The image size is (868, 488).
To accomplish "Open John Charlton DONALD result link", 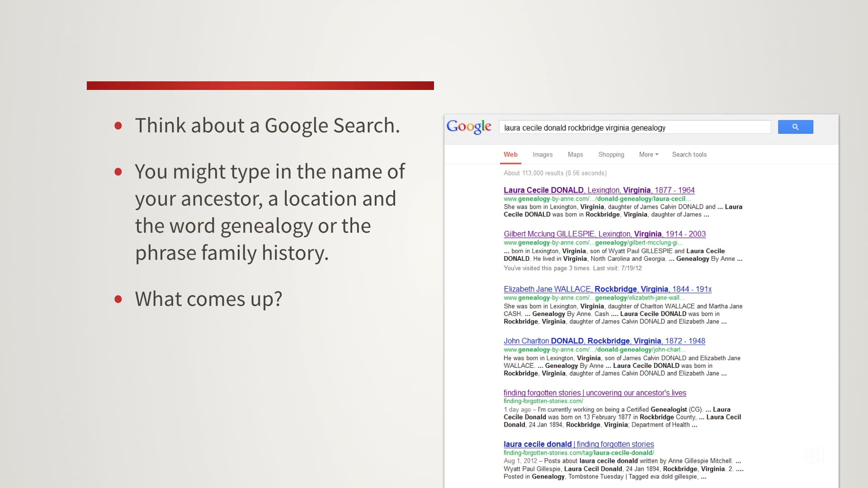I will 604,341.
